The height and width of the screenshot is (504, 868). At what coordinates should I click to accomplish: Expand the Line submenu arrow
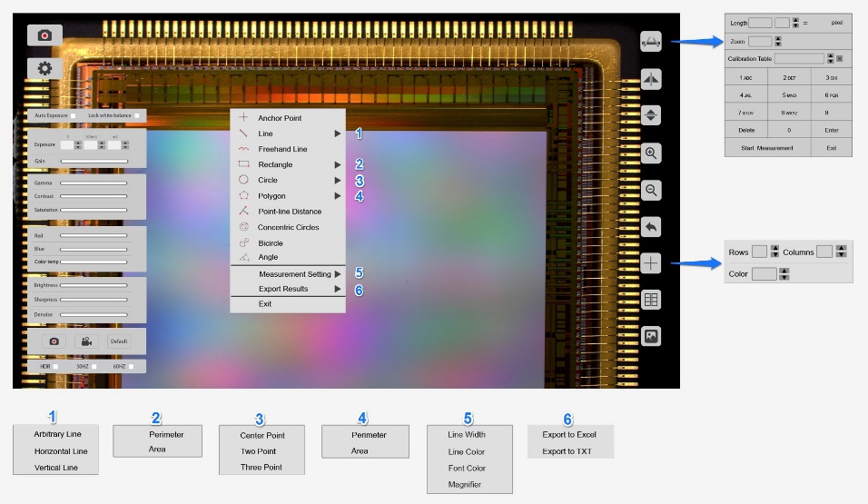pyautogui.click(x=337, y=133)
